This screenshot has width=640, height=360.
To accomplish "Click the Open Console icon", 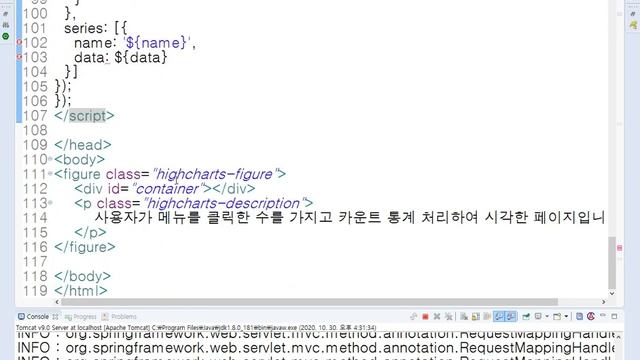I will coord(557,316).
